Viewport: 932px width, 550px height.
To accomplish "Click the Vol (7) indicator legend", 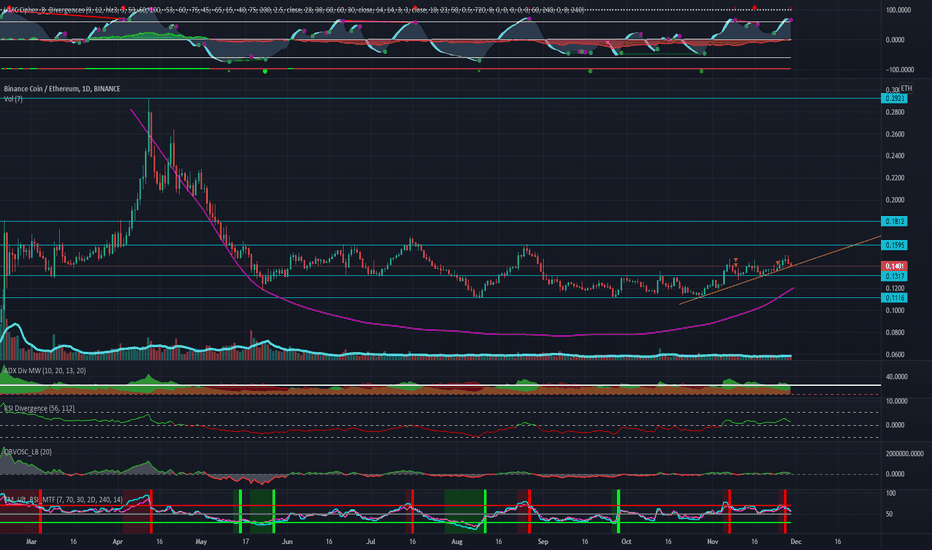I will pos(13,99).
